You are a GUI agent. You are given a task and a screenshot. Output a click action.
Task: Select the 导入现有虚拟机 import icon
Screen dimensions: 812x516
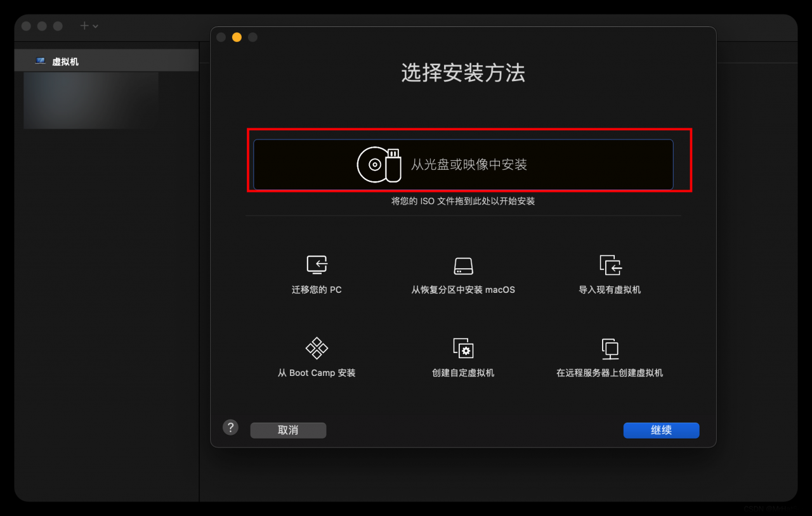[610, 264]
